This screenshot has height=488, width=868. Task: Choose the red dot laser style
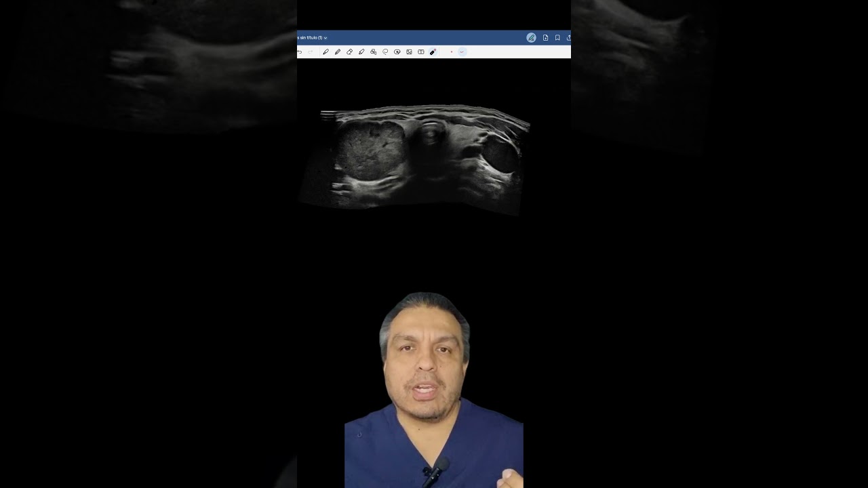(451, 52)
